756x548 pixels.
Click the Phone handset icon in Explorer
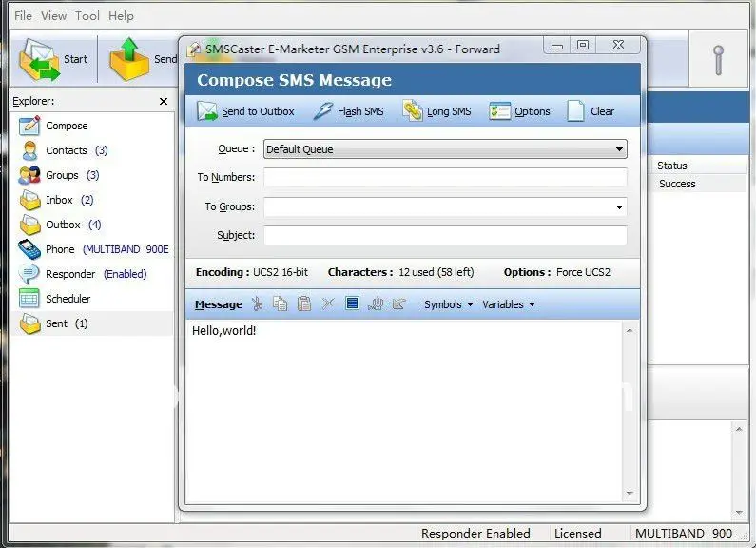[29, 249]
